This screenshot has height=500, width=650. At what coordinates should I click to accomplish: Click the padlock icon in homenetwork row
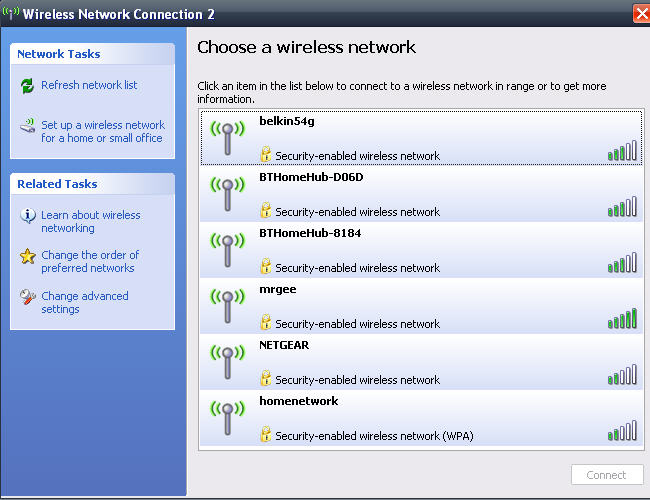click(x=265, y=434)
